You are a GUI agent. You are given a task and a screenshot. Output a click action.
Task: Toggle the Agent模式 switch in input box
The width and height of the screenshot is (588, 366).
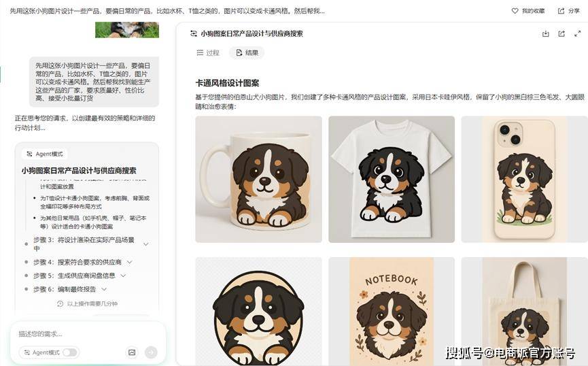tap(70, 352)
